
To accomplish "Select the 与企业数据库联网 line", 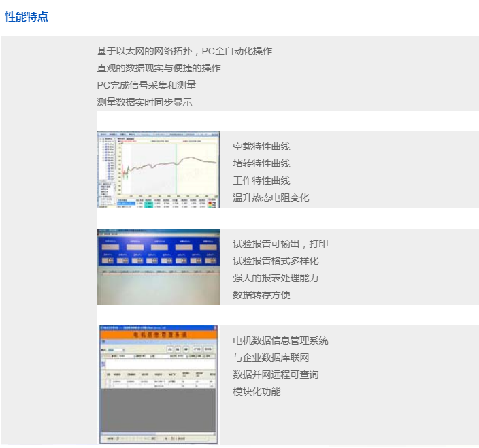I will [x=271, y=357].
